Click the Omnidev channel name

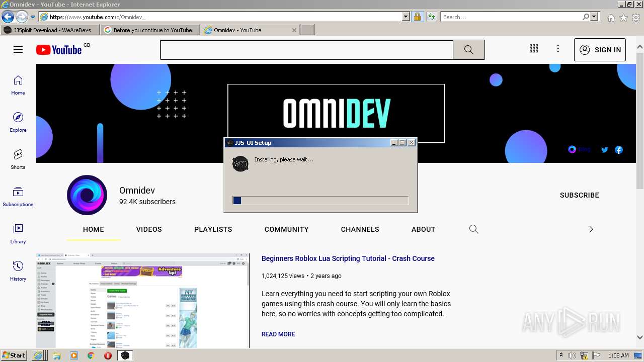137,191
